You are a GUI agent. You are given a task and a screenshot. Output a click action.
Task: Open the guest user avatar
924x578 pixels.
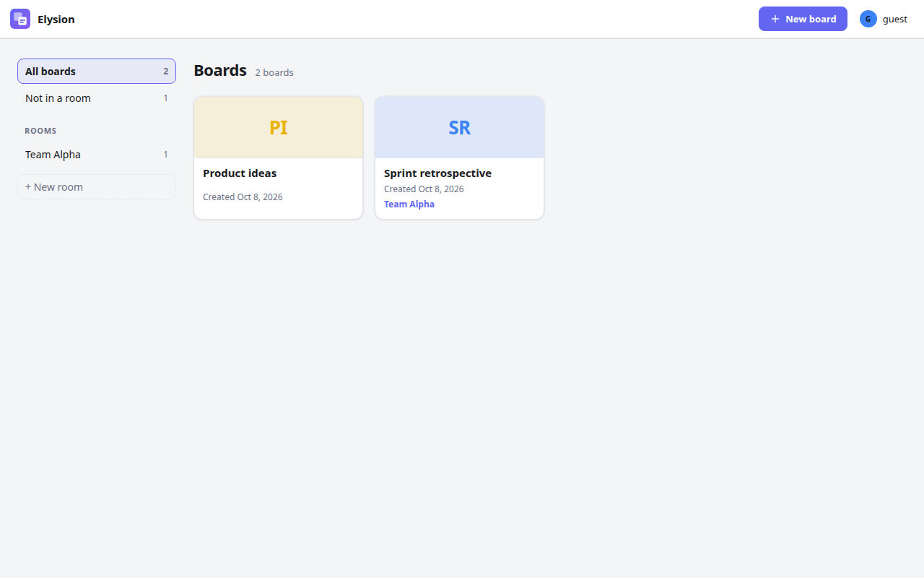[868, 19]
